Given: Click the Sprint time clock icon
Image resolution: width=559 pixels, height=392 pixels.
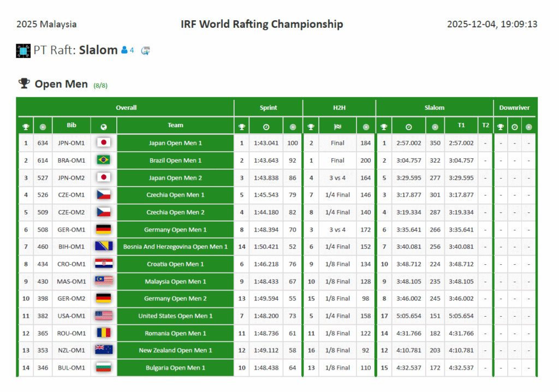Looking at the screenshot, I should click(266, 126).
